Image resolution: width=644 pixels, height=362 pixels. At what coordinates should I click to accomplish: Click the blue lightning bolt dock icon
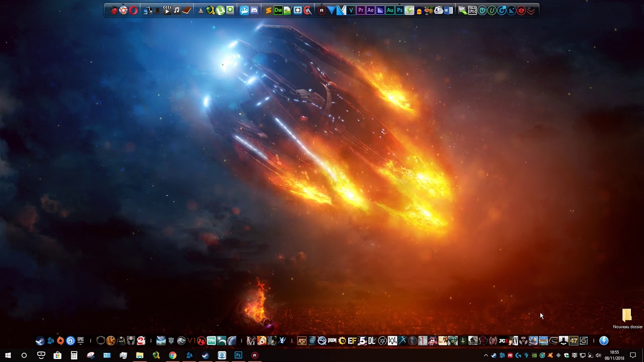[604, 341]
